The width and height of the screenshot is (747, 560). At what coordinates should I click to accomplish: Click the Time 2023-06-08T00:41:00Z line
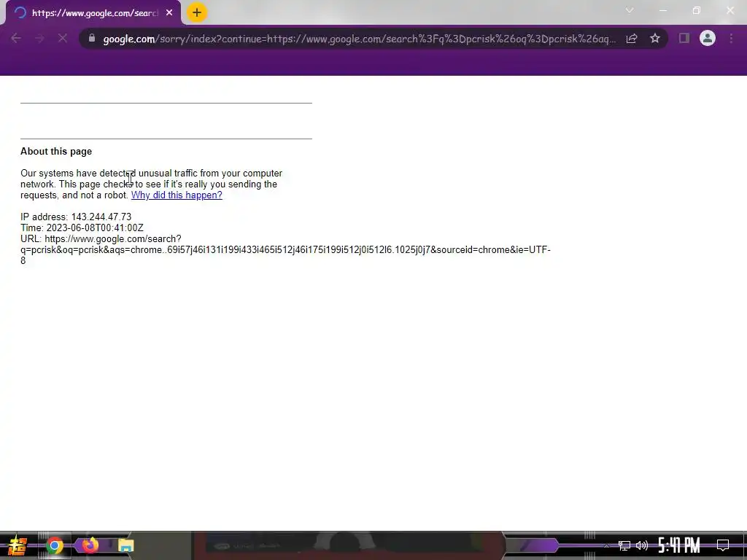coord(82,228)
